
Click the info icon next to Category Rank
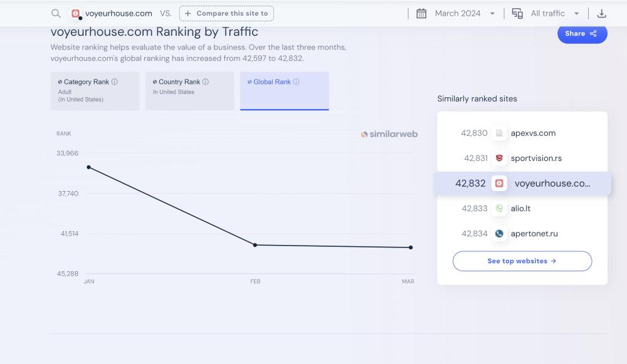point(115,82)
